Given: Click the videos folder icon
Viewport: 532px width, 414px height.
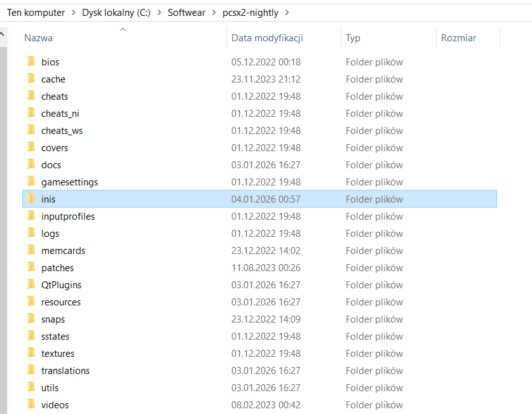Looking at the screenshot, I should click(x=31, y=404).
